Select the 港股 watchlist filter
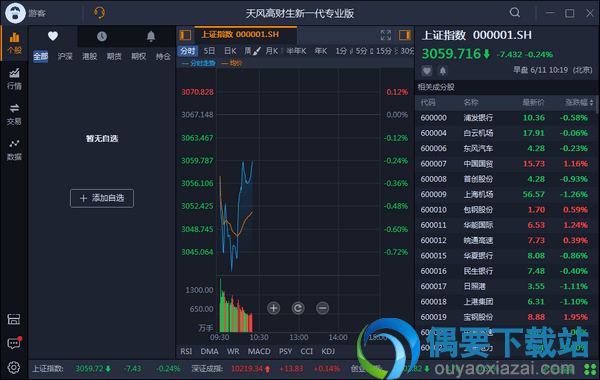 (90, 57)
